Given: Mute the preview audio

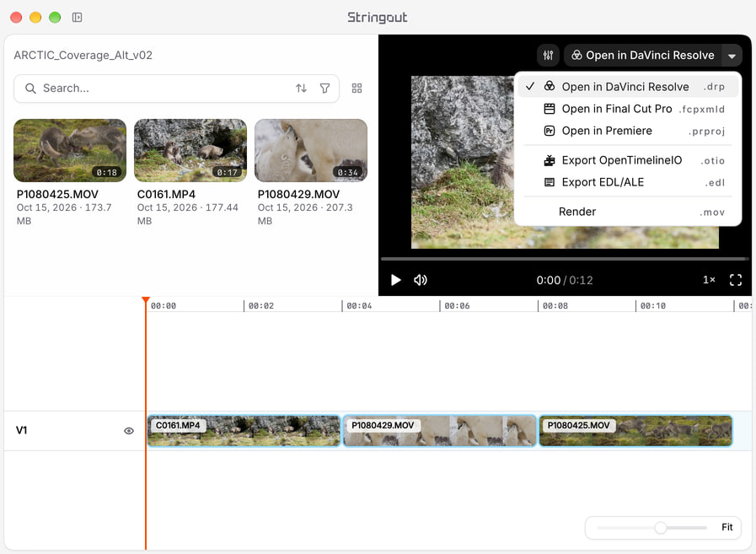Looking at the screenshot, I should click(x=421, y=280).
